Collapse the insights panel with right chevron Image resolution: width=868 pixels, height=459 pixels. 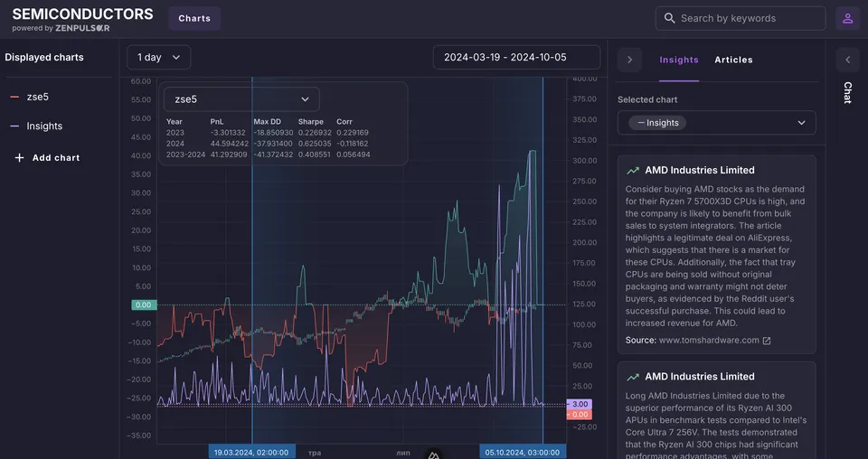(629, 60)
